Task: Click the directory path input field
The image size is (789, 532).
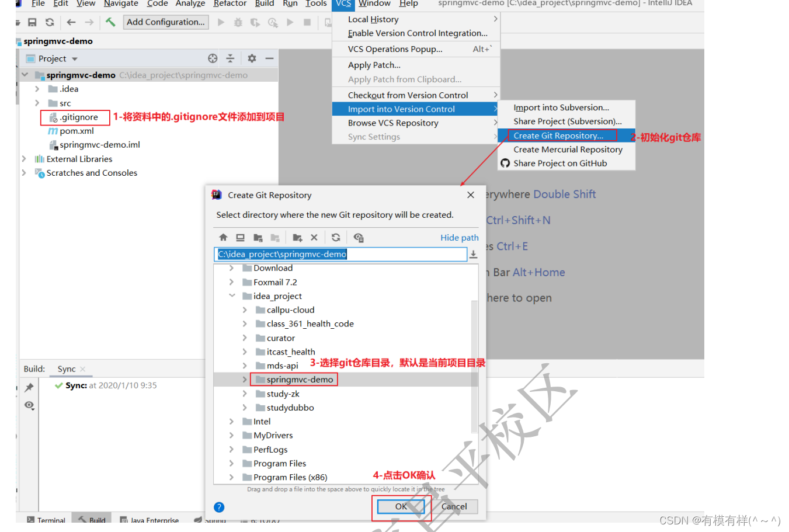Action: coord(340,254)
